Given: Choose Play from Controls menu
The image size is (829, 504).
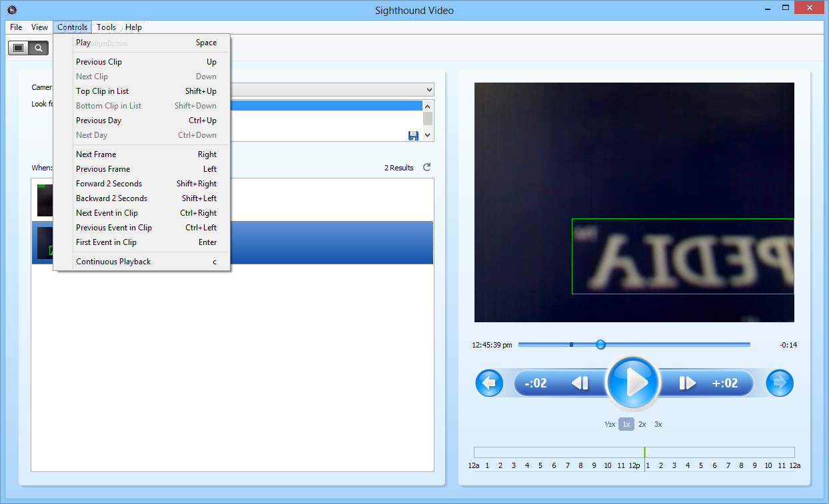Looking at the screenshot, I should [142, 43].
